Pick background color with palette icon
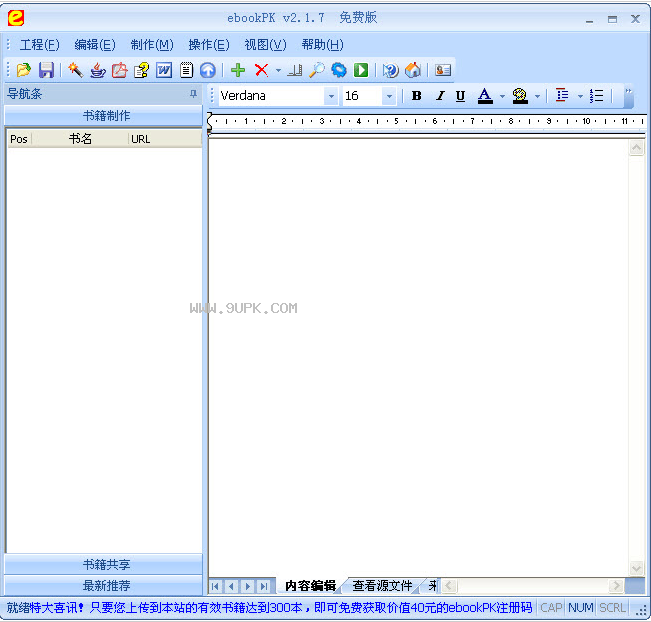Viewport: 651px width, 622px height. [x=520, y=96]
